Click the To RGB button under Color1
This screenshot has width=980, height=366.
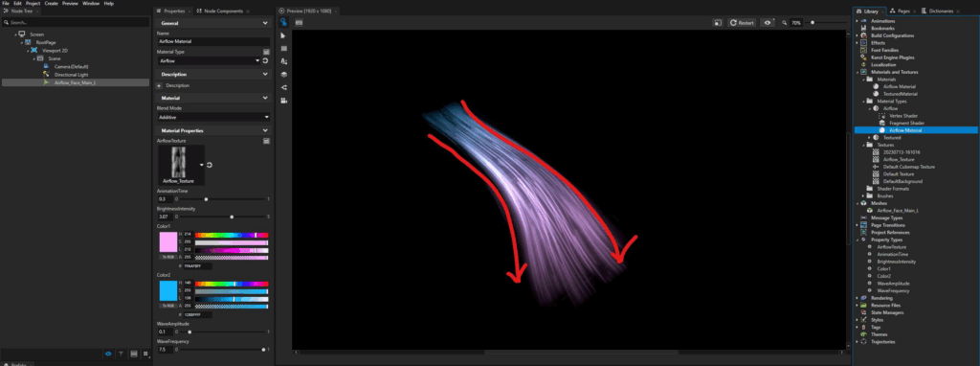tap(167, 257)
